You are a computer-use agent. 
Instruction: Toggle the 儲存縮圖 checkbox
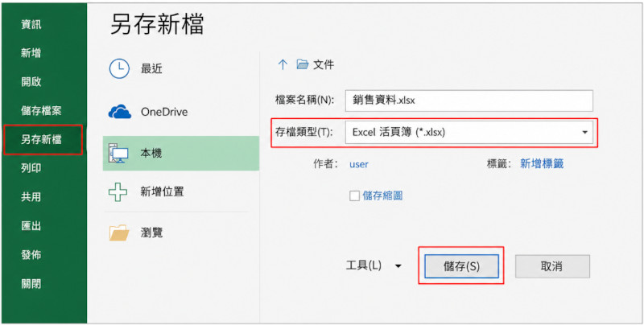pyautogui.click(x=354, y=195)
